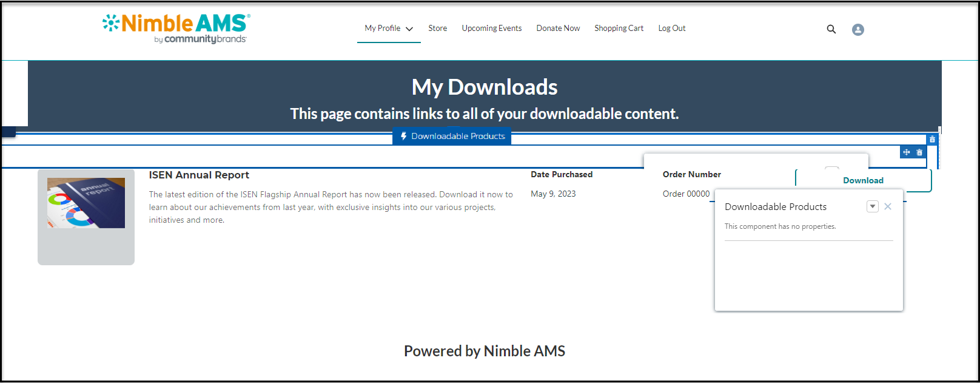Open the Shopping Cart page
The image size is (980, 383).
tap(619, 29)
